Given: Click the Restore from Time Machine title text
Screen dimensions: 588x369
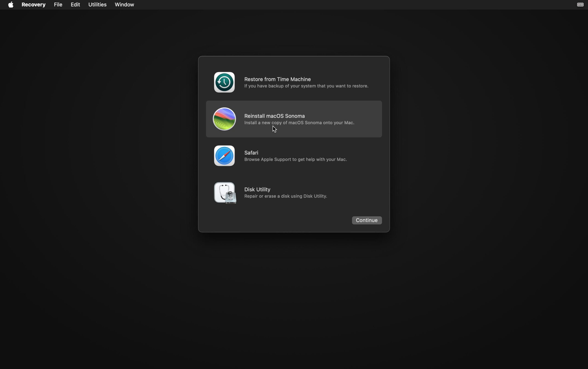Looking at the screenshot, I should click(x=277, y=79).
